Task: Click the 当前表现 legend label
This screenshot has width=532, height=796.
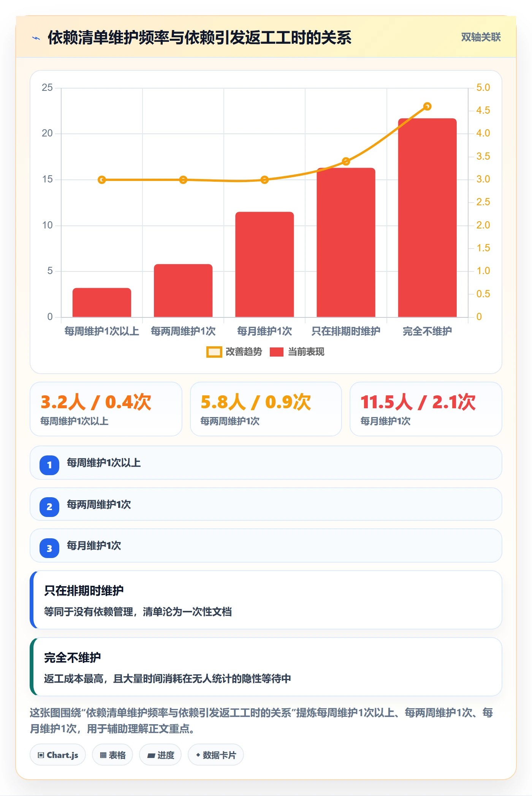Action: click(x=306, y=352)
